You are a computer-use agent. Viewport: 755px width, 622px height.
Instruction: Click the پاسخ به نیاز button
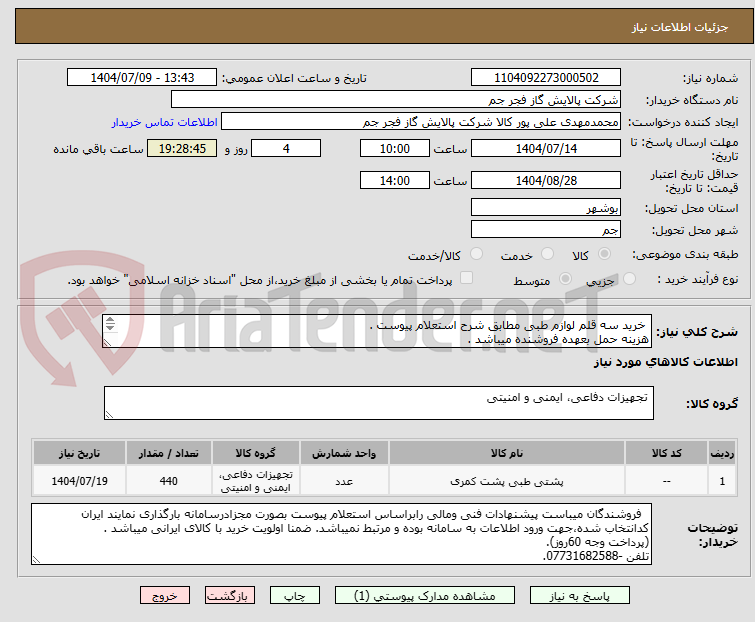(x=580, y=596)
